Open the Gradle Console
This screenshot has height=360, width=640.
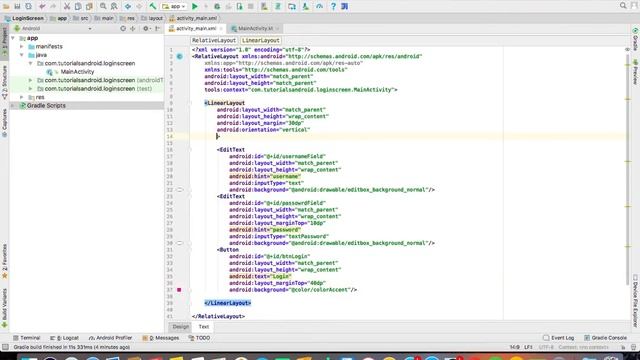(605, 338)
